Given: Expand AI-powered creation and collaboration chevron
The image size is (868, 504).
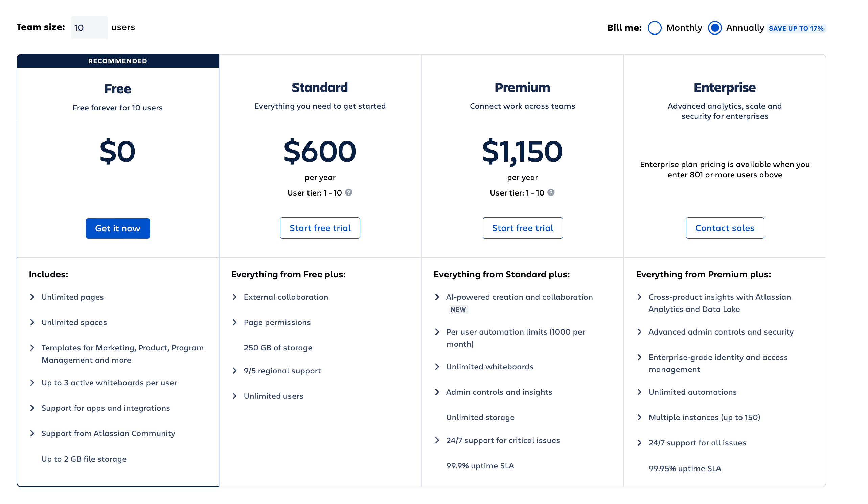Looking at the screenshot, I should (x=437, y=297).
